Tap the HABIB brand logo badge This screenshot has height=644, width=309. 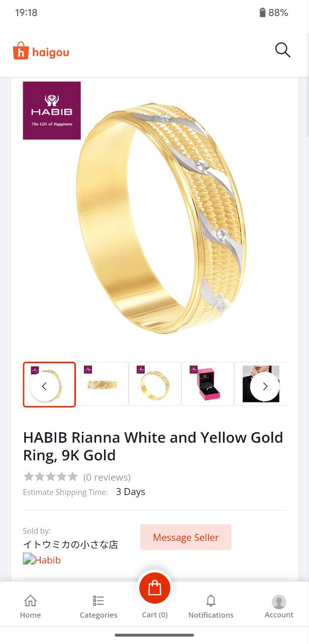point(52,111)
